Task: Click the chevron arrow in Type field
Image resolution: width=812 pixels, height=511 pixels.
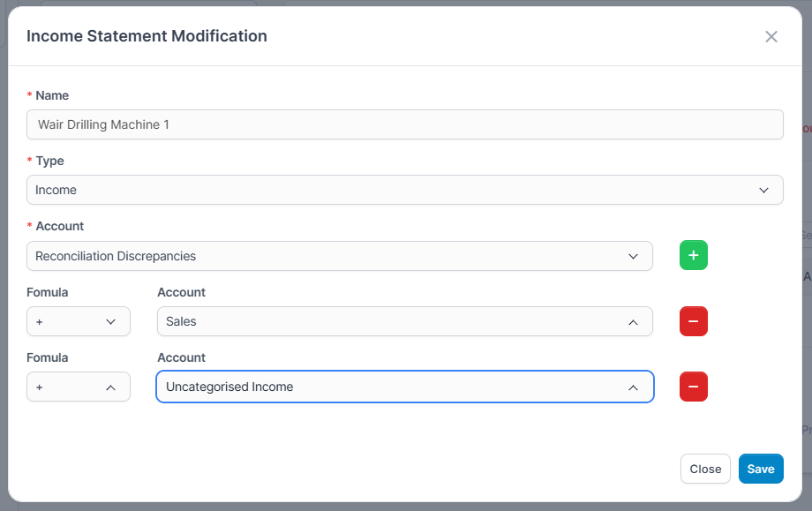Action: 763,190
